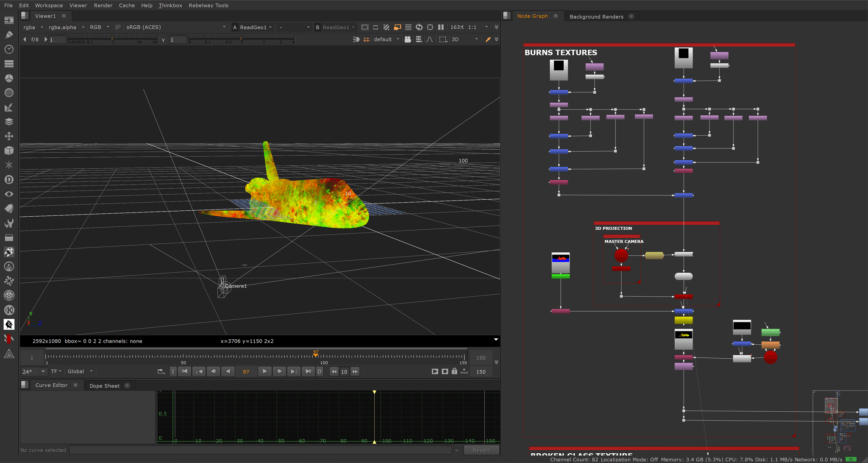Screen dimensions: 868x463
Task: Click the pause viewer updates icon
Action: [x=441, y=27]
